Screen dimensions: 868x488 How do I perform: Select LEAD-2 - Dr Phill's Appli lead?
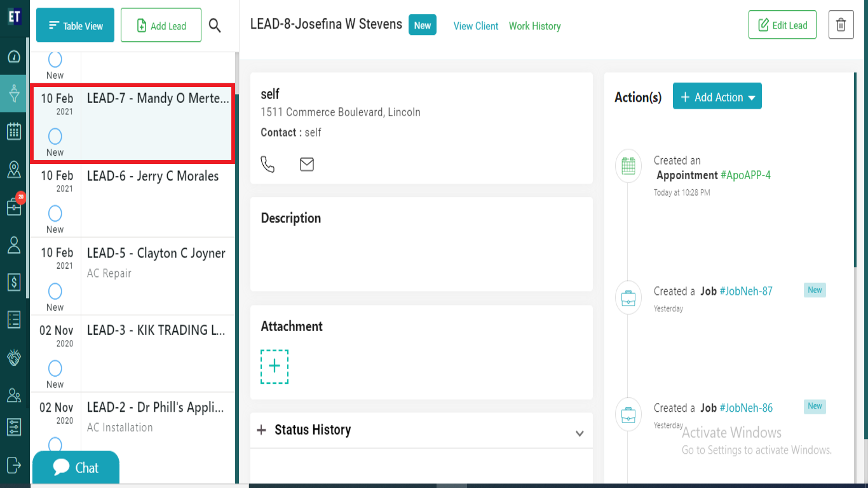132,438
